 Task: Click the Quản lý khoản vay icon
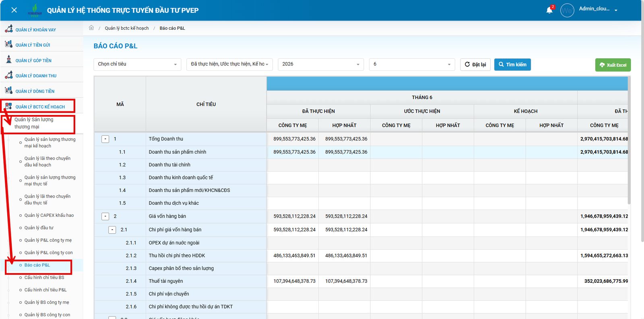point(8,29)
